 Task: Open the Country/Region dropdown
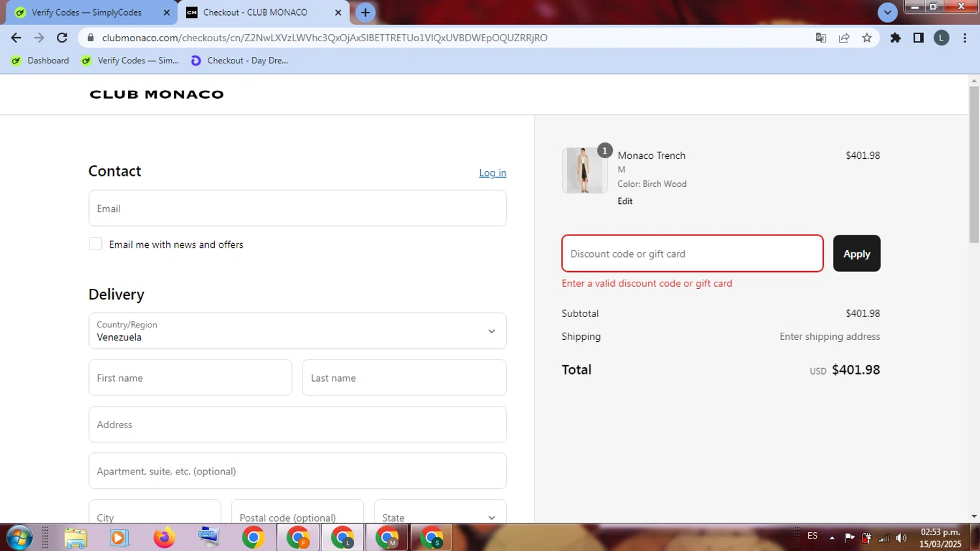[297, 331]
